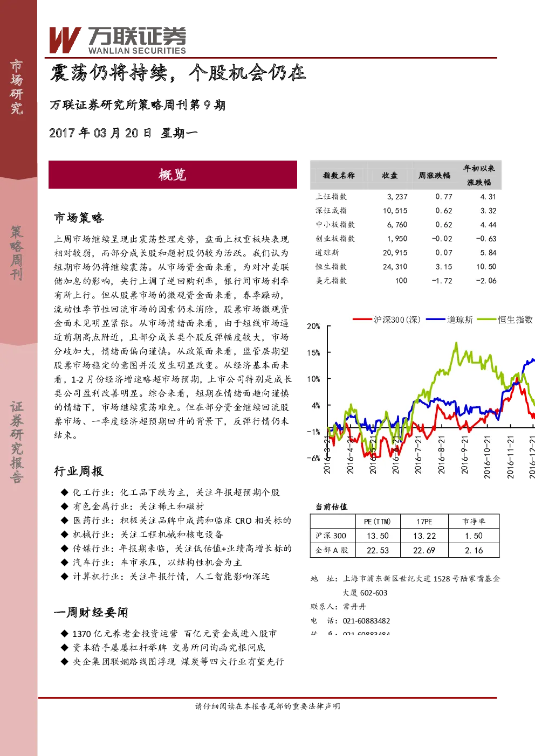Screen dimensions: 535x756
Task: Select the report title 震荡仍将持续，个股机会仍在
Action: click(x=178, y=73)
